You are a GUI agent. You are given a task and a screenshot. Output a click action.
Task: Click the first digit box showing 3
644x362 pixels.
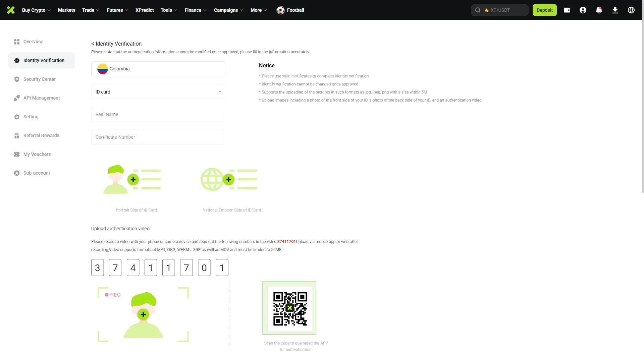coord(98,267)
